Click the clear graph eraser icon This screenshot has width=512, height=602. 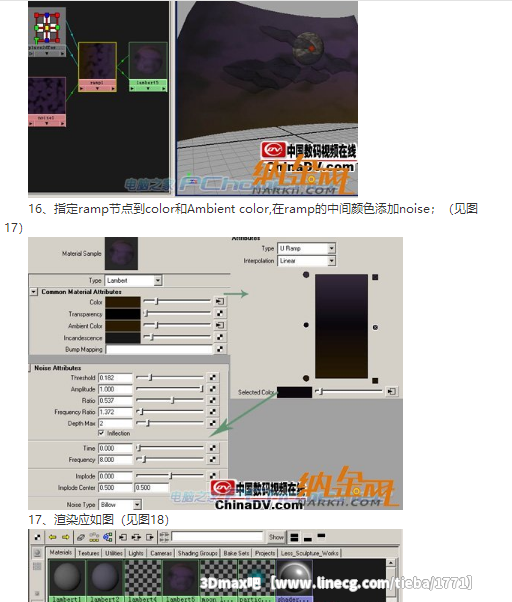tap(81, 537)
